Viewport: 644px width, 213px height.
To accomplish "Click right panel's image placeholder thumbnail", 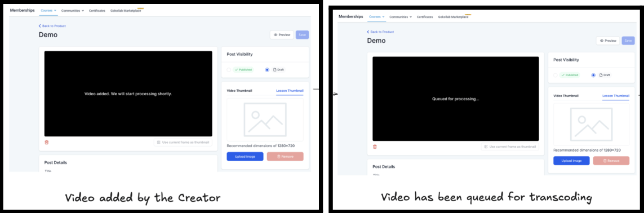I will click(591, 125).
